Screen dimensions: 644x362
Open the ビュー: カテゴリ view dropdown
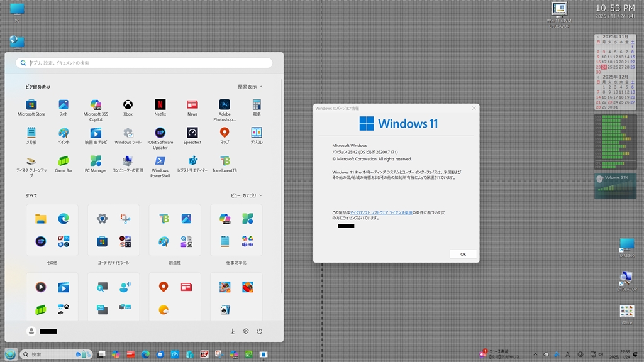247,195
